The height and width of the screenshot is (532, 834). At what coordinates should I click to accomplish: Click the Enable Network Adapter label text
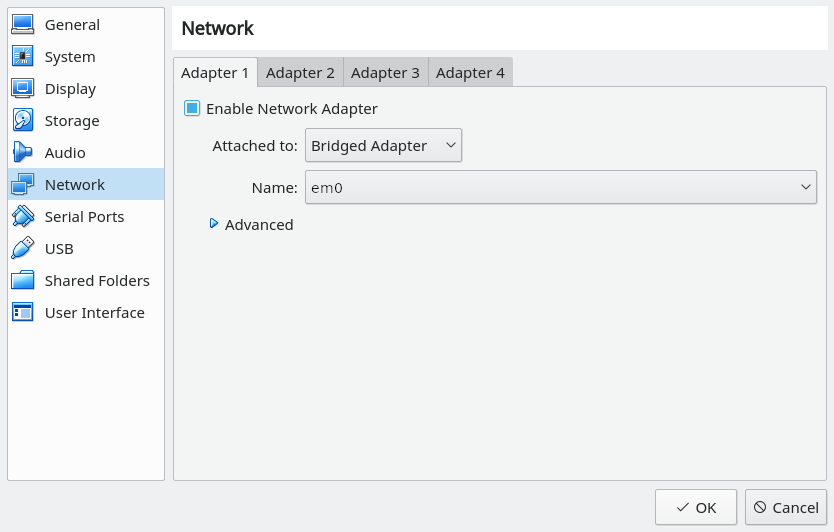292,109
